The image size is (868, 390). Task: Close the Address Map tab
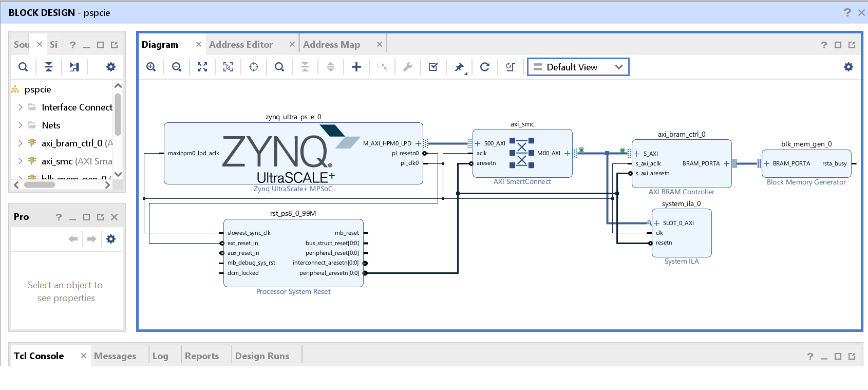coord(380,44)
